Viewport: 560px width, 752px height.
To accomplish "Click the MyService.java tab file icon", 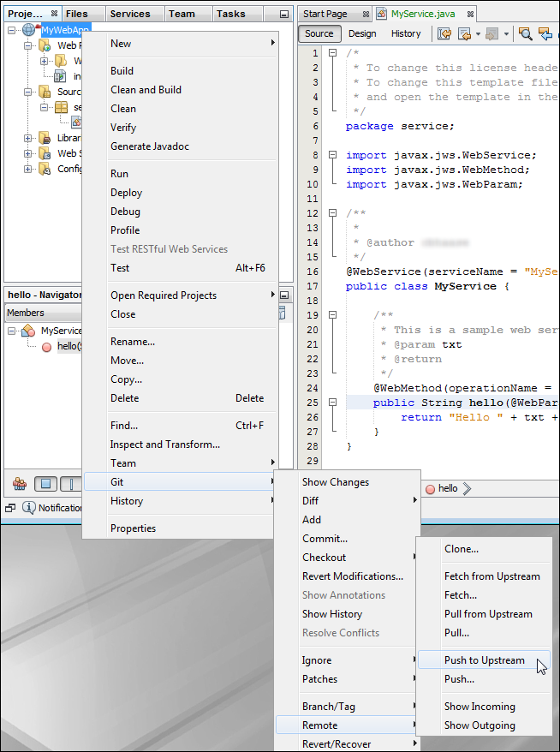I will pyautogui.click(x=382, y=14).
